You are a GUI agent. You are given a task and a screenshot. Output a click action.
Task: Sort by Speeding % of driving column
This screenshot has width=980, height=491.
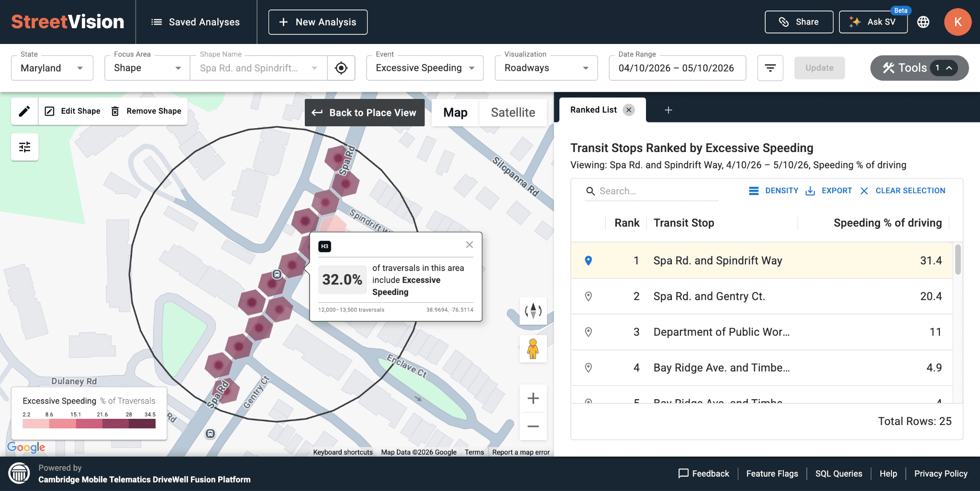tap(888, 223)
